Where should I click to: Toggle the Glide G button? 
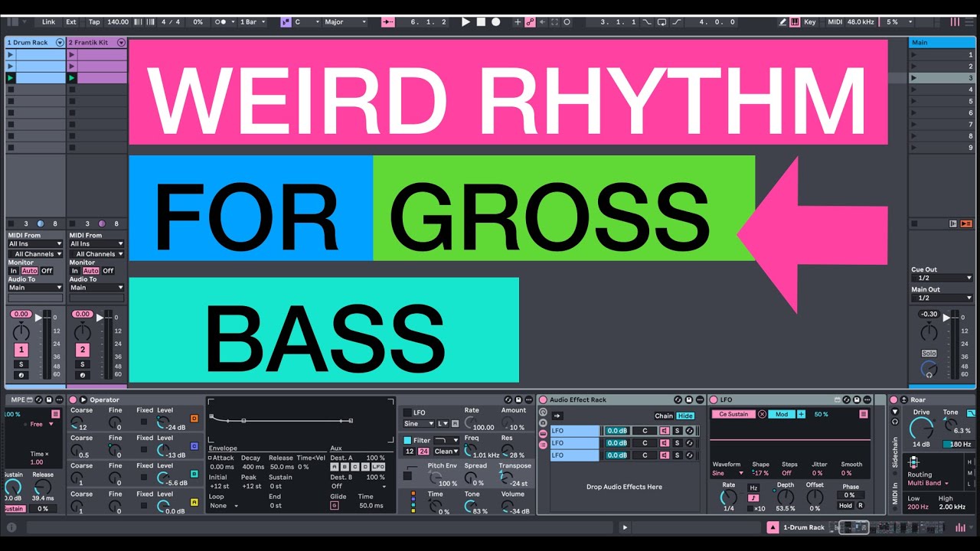point(335,506)
